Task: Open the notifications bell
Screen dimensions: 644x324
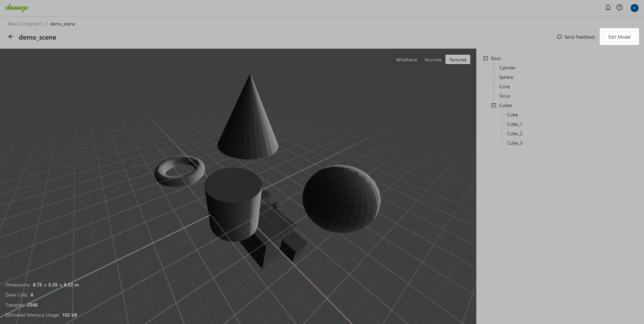Action: pyautogui.click(x=608, y=7)
